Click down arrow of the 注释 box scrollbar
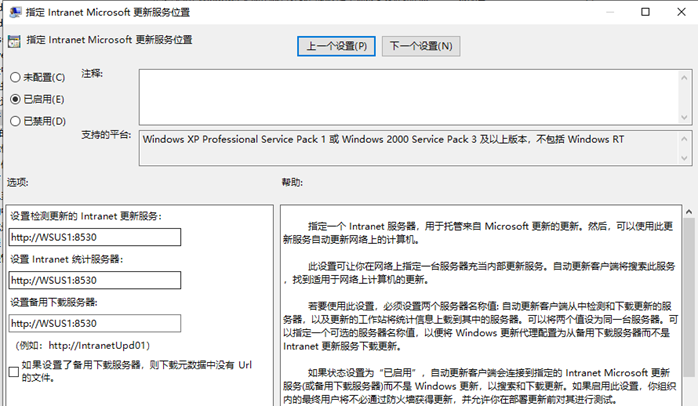The width and height of the screenshot is (698, 406). (x=684, y=118)
